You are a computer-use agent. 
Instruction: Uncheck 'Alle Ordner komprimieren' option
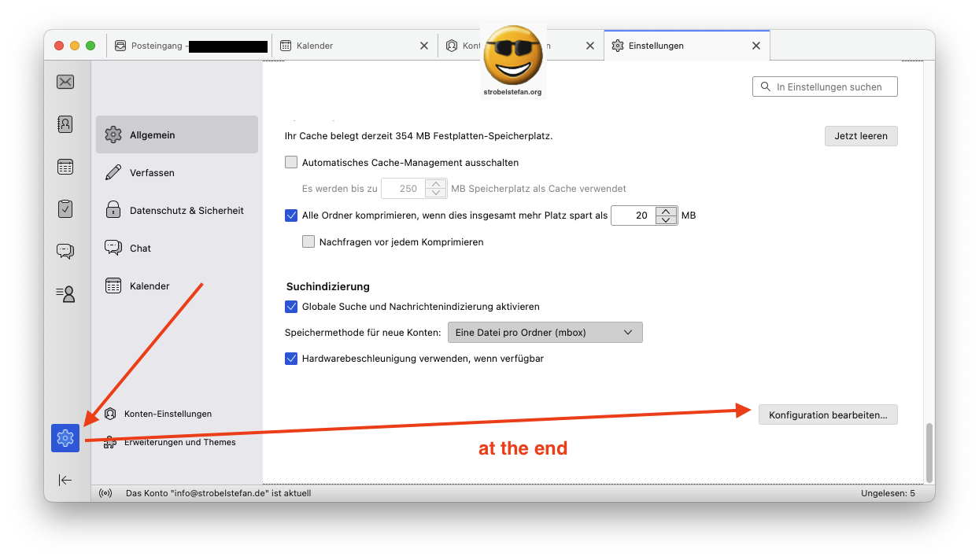click(x=291, y=215)
